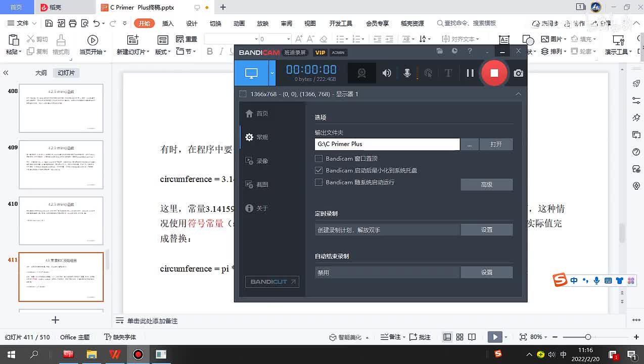
Task: Collapse the Bandicam 1366x768 display bar
Action: [518, 94]
